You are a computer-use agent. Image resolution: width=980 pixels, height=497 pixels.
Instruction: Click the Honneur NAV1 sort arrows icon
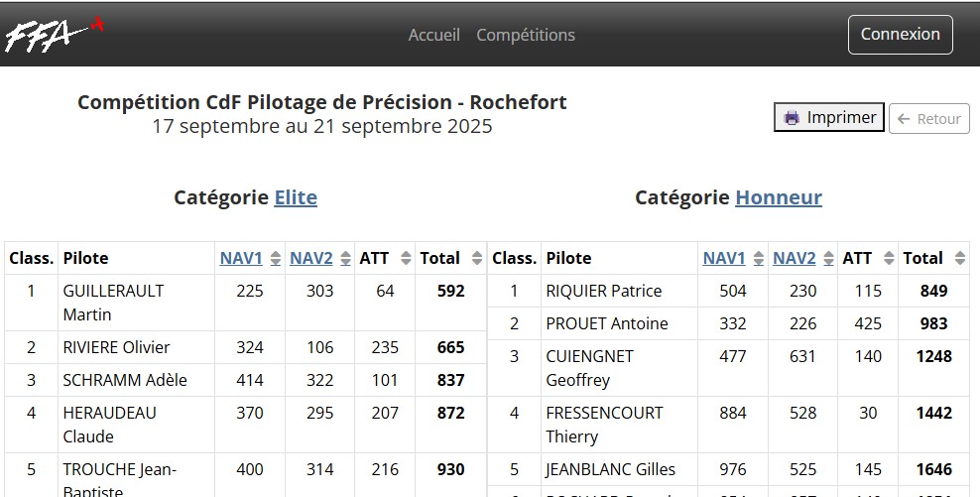pyautogui.click(x=758, y=259)
